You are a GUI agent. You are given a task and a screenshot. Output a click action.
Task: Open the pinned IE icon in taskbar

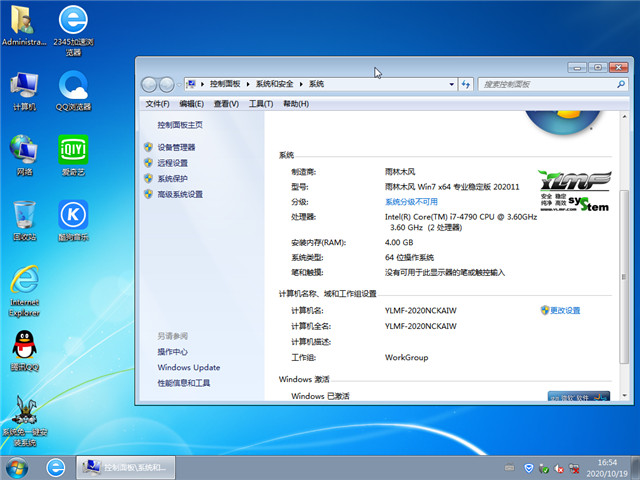(x=55, y=468)
